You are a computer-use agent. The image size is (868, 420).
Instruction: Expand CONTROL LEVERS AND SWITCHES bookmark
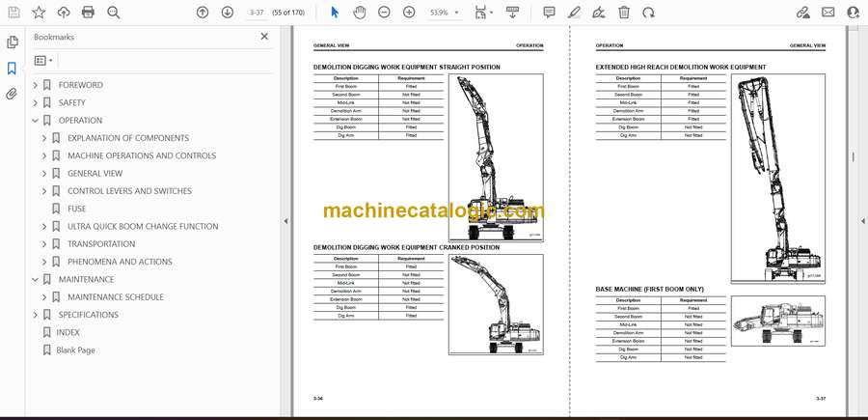44,191
